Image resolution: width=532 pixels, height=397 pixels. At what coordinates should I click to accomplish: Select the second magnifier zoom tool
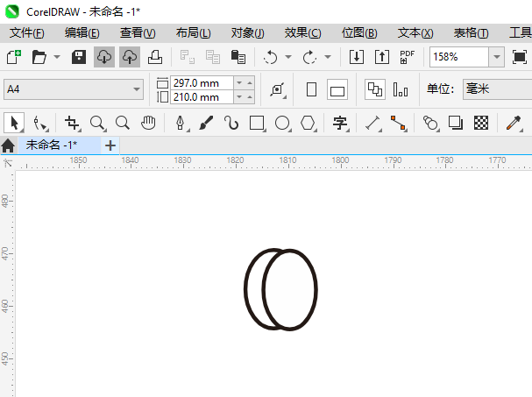123,123
